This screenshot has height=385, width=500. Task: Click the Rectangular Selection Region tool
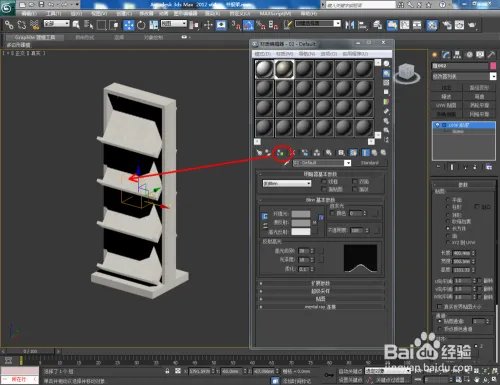pyautogui.click(x=101, y=25)
